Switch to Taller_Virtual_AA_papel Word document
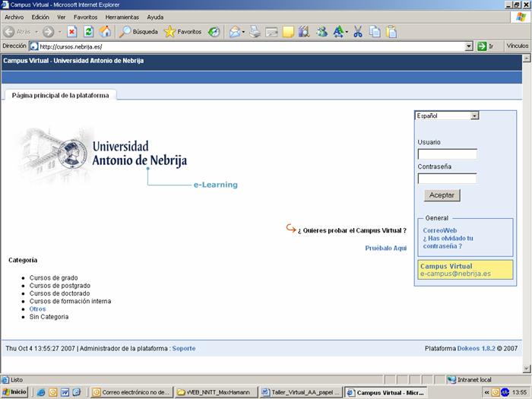Viewport: 532px width, 399px height. coord(301,393)
